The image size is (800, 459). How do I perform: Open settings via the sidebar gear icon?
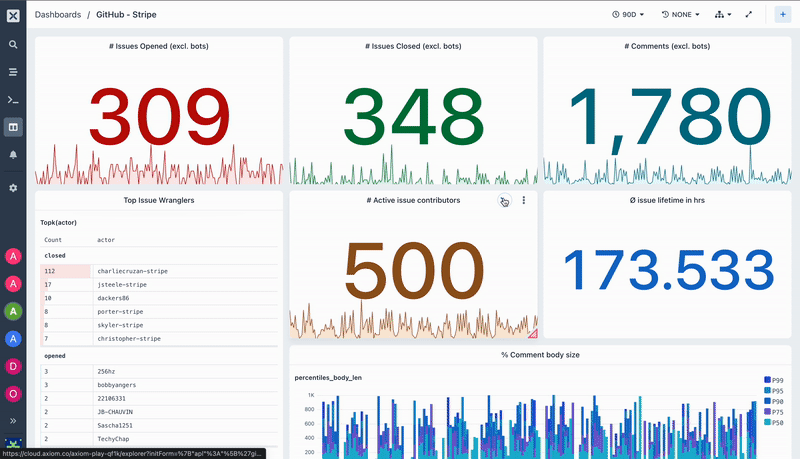tap(13, 188)
